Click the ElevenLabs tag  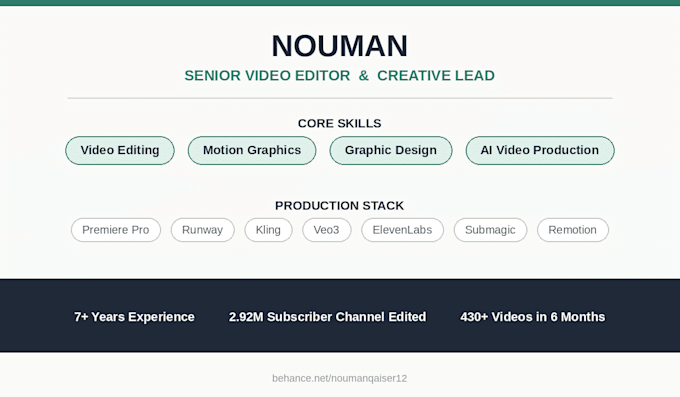[402, 230]
